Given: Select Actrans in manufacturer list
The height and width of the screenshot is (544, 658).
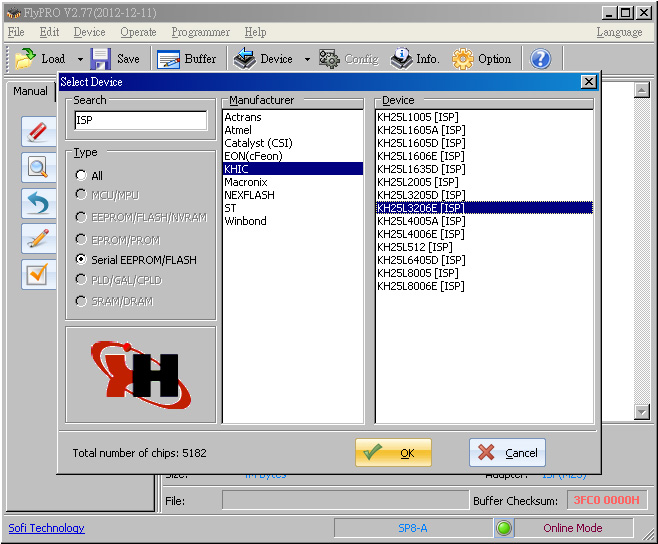Looking at the screenshot, I should 293,117.
